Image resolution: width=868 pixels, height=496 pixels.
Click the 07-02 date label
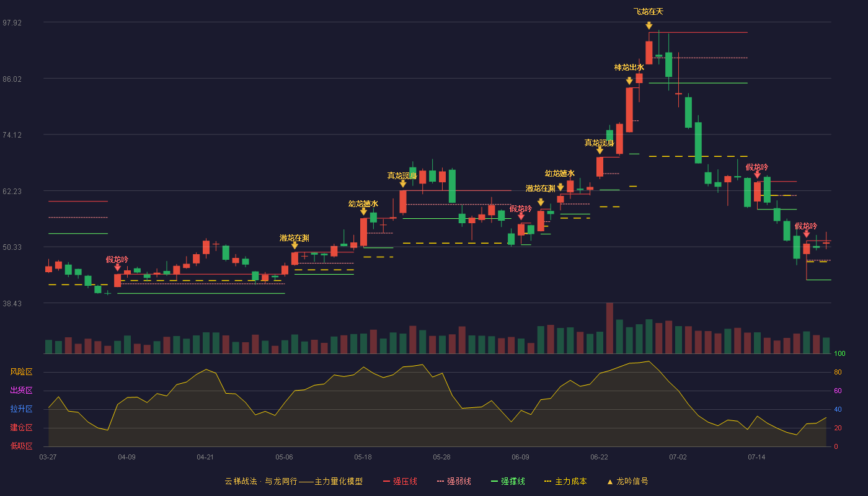pos(678,457)
